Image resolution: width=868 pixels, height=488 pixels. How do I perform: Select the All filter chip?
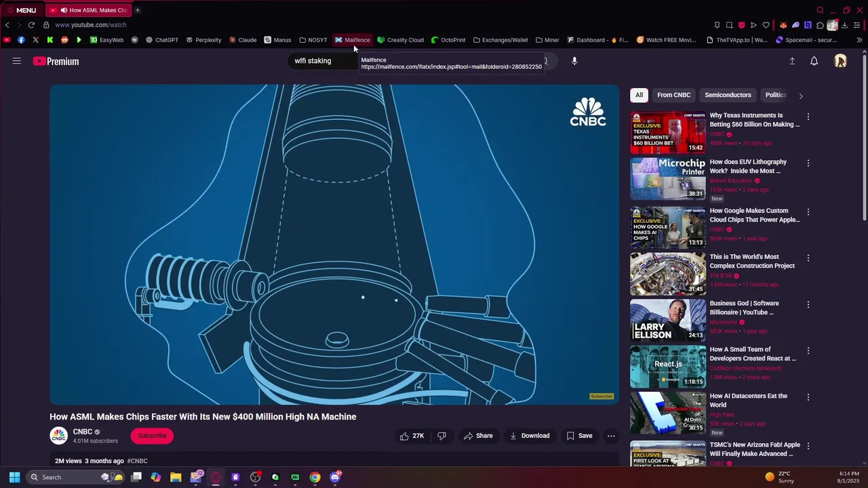[639, 95]
